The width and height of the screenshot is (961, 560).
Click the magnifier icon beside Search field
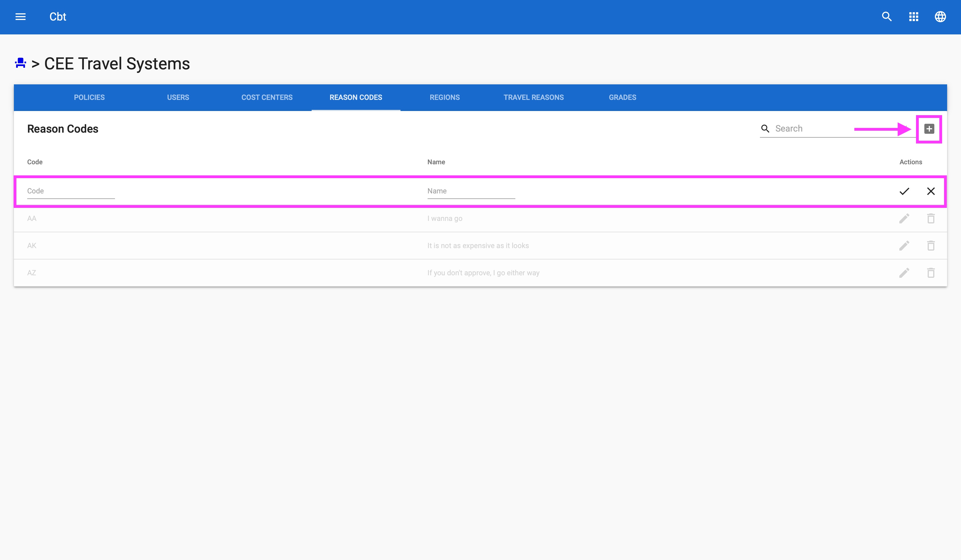point(765,129)
